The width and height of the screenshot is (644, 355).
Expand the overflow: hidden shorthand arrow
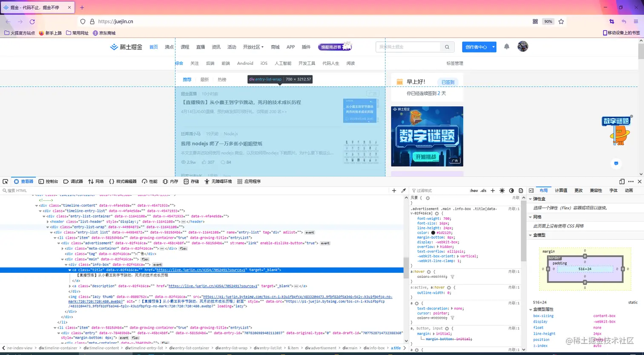click(x=438, y=246)
